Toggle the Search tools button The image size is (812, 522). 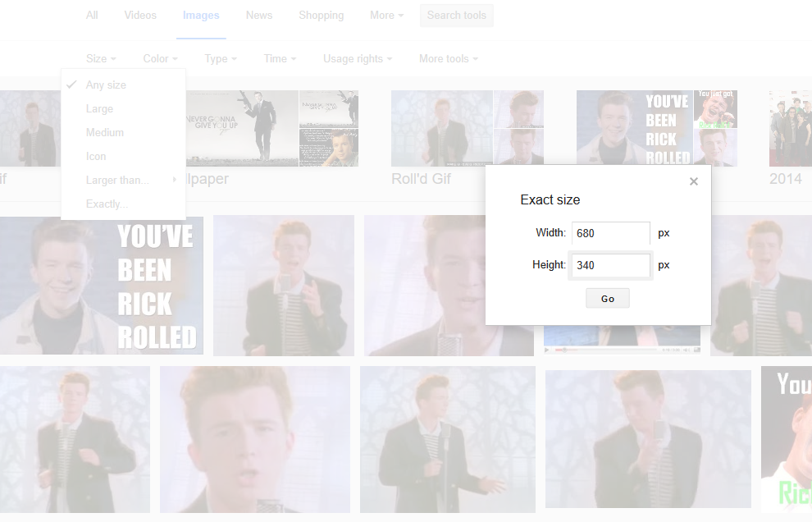point(456,16)
